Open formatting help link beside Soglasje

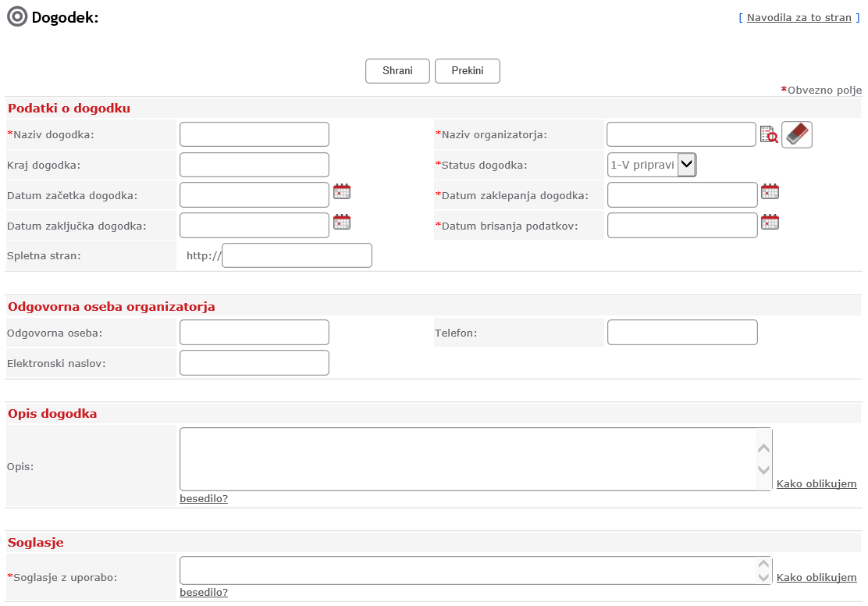pos(816,578)
